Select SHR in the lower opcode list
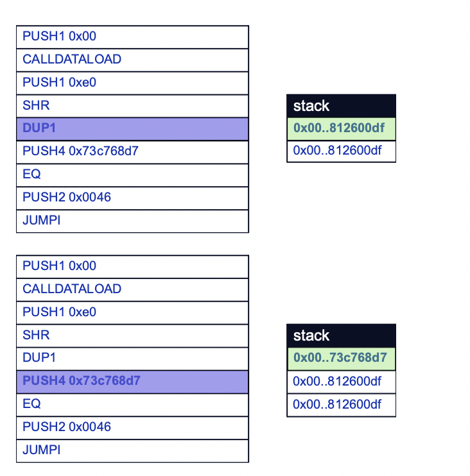Screen dimensions: 470x476 coord(132,336)
